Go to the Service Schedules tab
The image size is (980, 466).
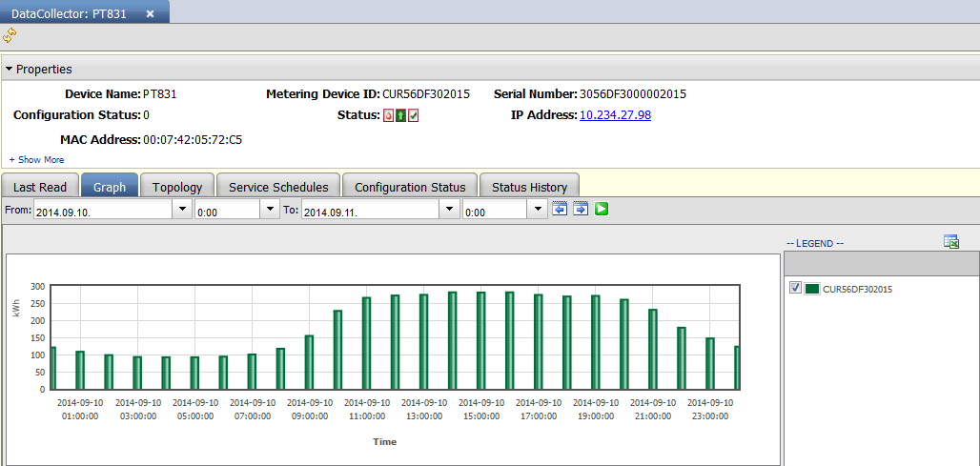tap(278, 187)
